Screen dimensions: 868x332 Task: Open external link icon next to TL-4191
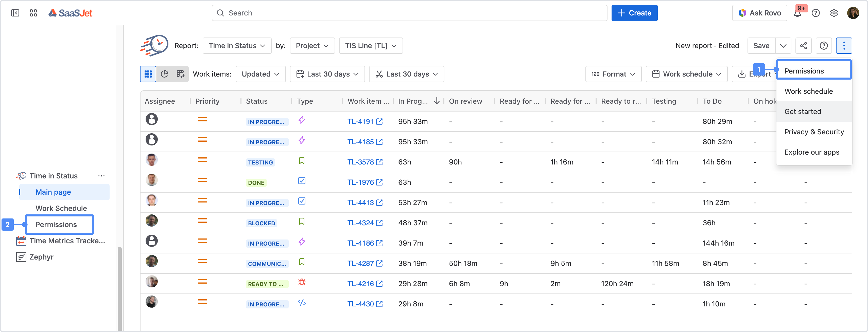379,122
